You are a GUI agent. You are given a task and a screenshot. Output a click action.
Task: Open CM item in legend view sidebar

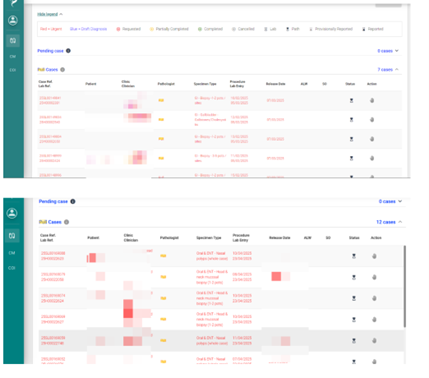[13, 56]
